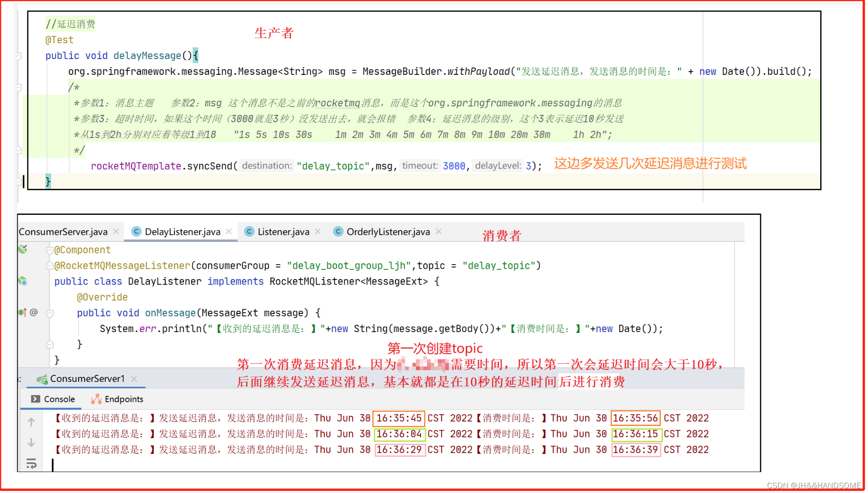Click the Console tab icon
Screen dimensions: 868x493
tap(35, 399)
